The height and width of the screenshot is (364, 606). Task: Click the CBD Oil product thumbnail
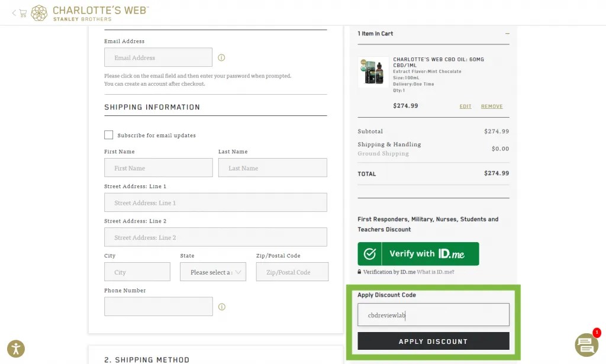pyautogui.click(x=373, y=71)
